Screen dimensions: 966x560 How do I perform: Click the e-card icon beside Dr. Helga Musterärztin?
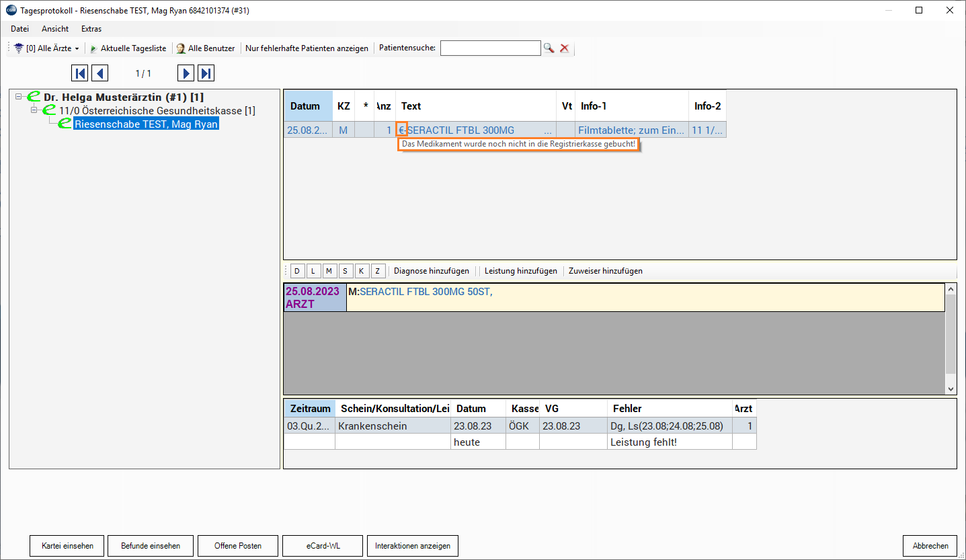coord(34,97)
